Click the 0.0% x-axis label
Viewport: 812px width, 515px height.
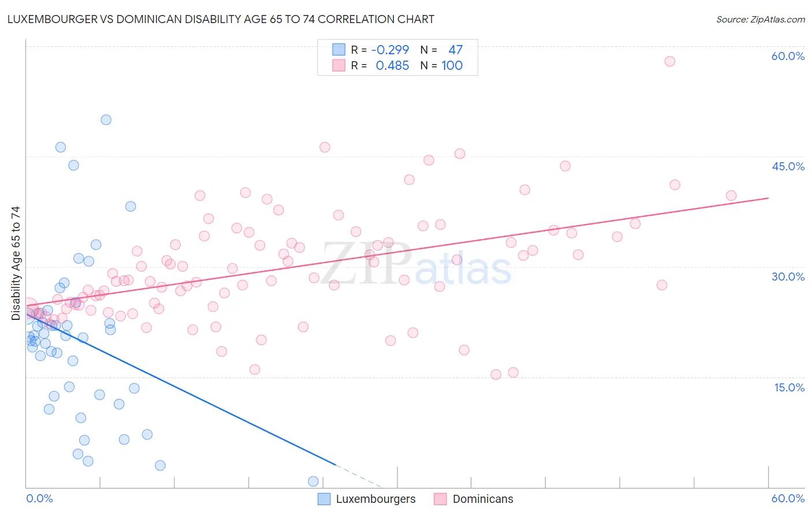tap(39, 498)
